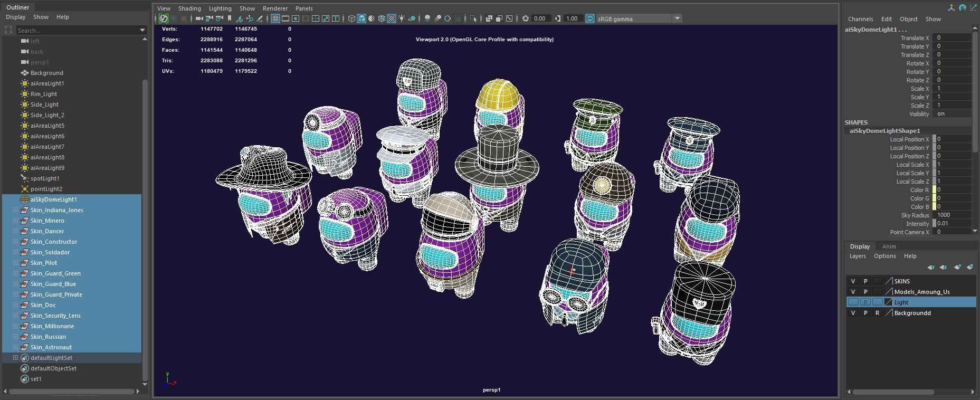Click the camera attributes icon
The height and width of the screenshot is (400, 980).
click(219, 18)
